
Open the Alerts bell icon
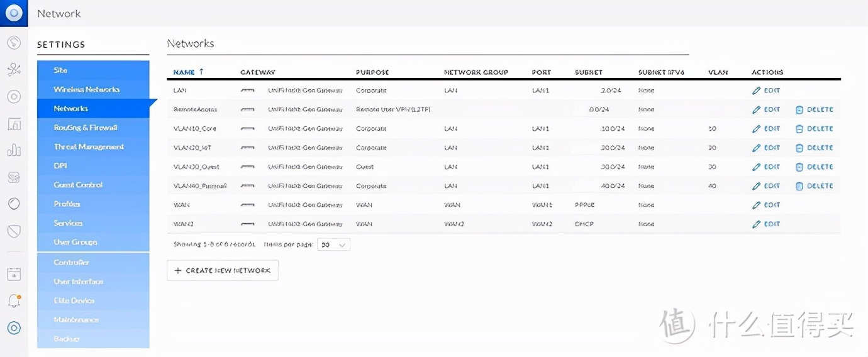click(x=14, y=301)
